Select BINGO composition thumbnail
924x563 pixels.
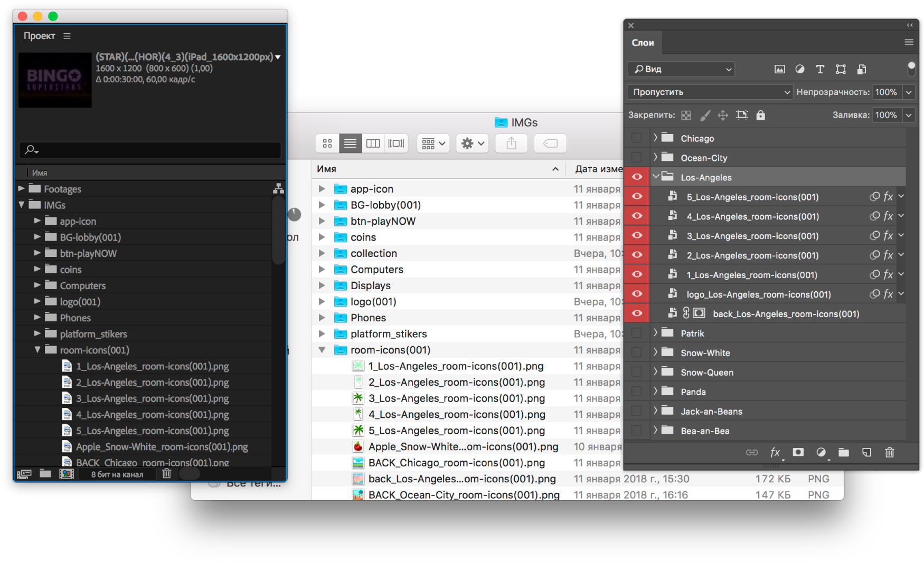tap(55, 80)
